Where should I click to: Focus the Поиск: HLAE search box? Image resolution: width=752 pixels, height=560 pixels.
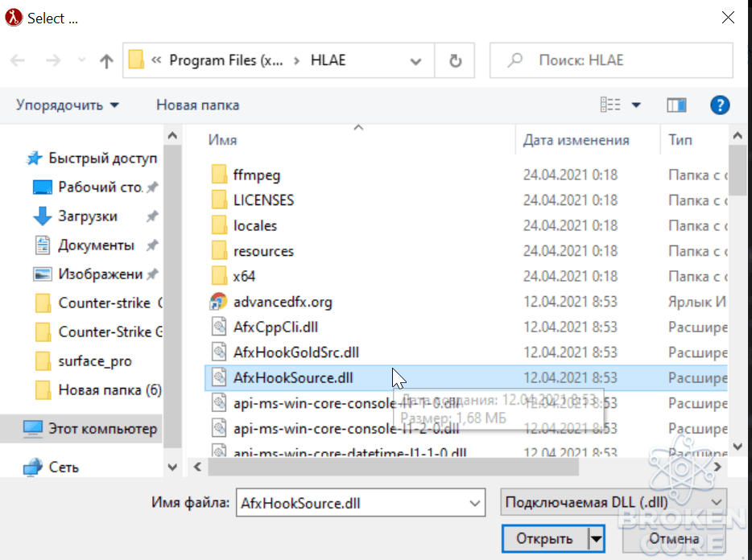(611, 60)
